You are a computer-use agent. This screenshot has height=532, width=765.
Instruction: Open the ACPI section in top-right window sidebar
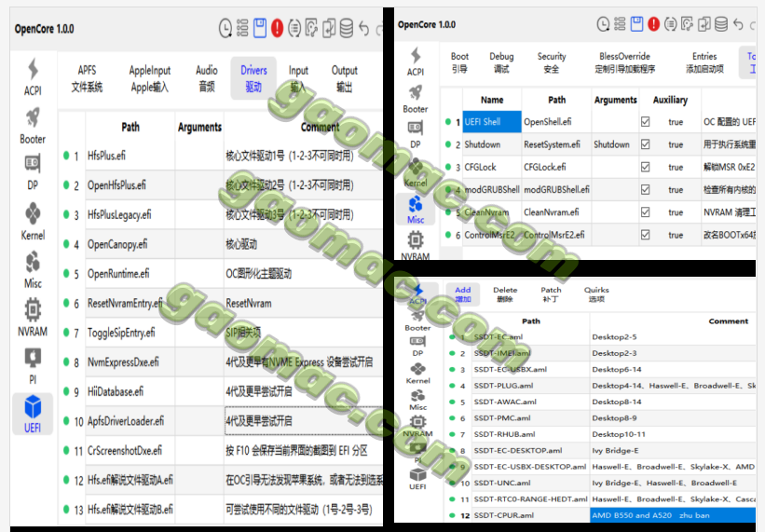click(416, 61)
